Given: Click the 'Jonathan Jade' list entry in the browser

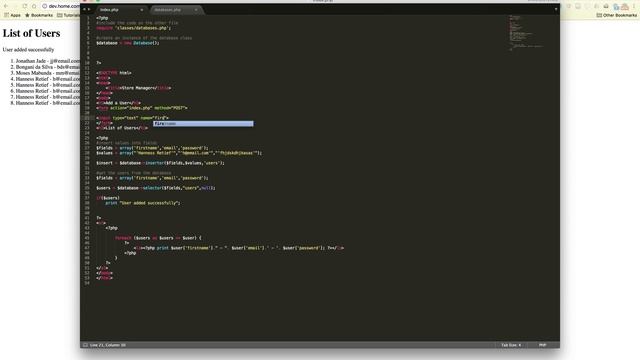Looking at the screenshot, I should (48, 61).
